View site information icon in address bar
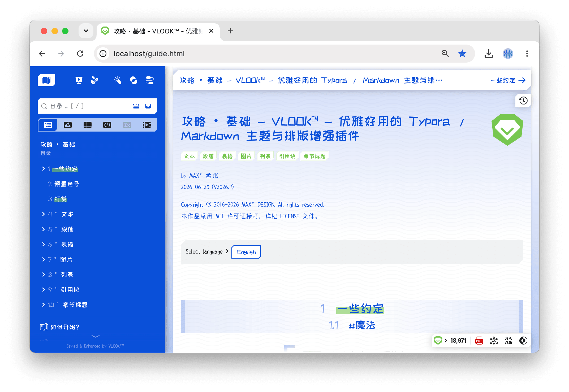The height and width of the screenshot is (392, 569). (103, 54)
